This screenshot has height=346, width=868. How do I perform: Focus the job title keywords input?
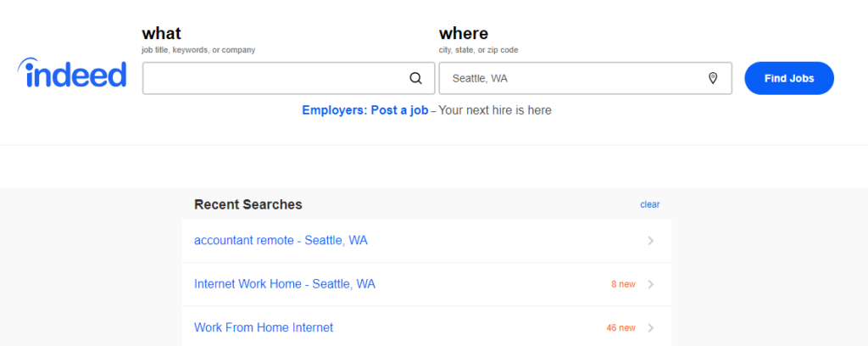pyautogui.click(x=288, y=78)
